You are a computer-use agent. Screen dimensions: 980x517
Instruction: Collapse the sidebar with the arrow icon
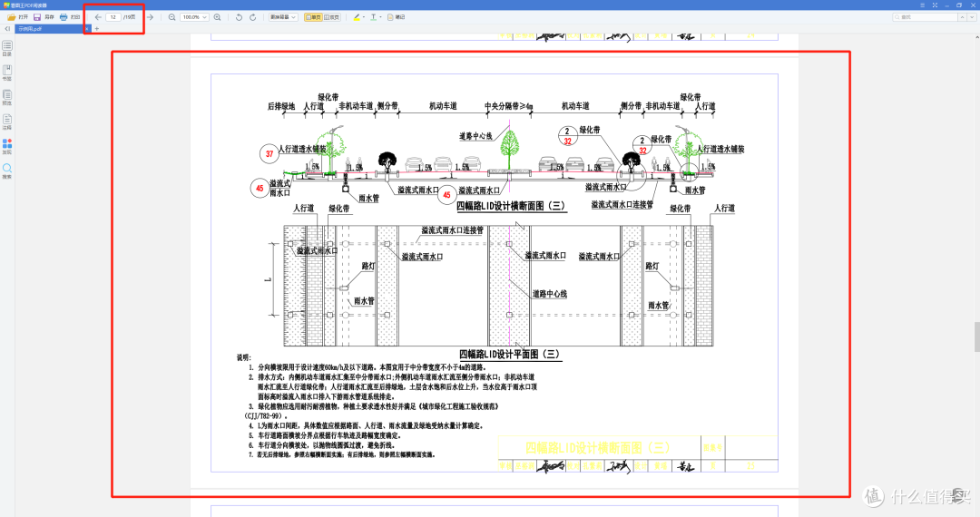tap(7, 29)
